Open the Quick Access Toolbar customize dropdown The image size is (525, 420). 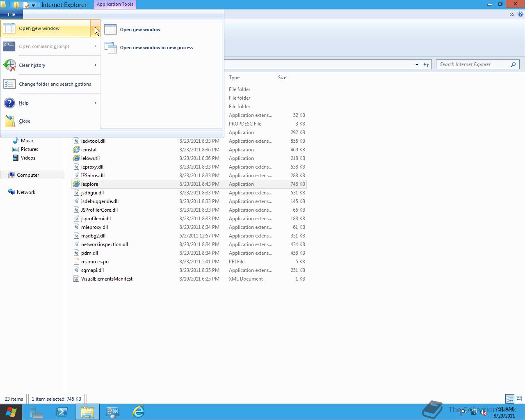click(x=34, y=5)
